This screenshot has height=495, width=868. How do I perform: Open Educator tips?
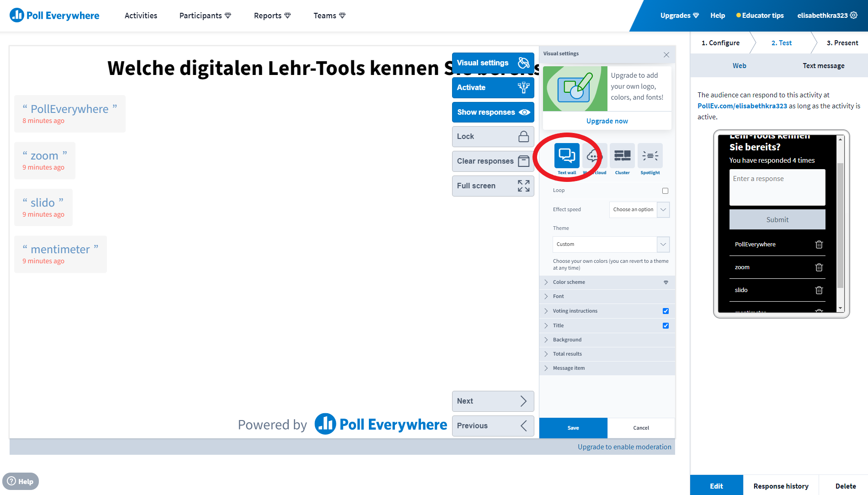[x=760, y=16]
